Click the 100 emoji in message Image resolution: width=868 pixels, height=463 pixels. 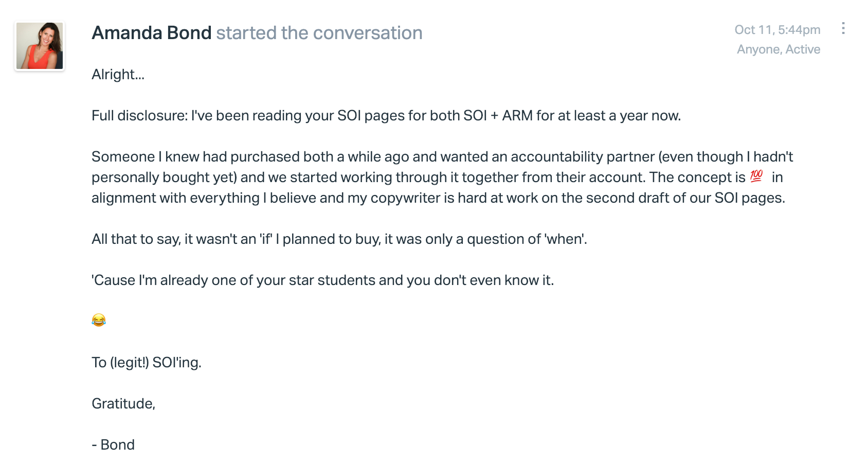756,176
